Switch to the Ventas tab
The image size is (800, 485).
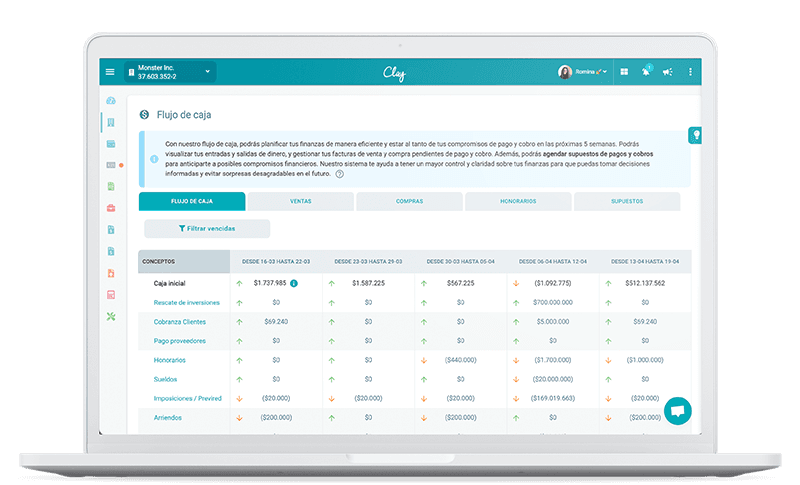[301, 201]
